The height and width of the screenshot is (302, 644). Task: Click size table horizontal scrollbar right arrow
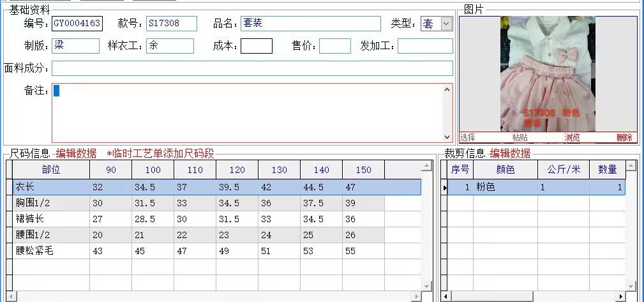[x=417, y=296]
